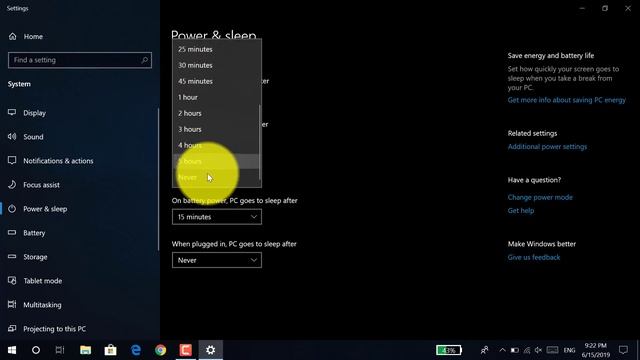
Task: Show hidden system tray icons
Action: (x=502, y=350)
